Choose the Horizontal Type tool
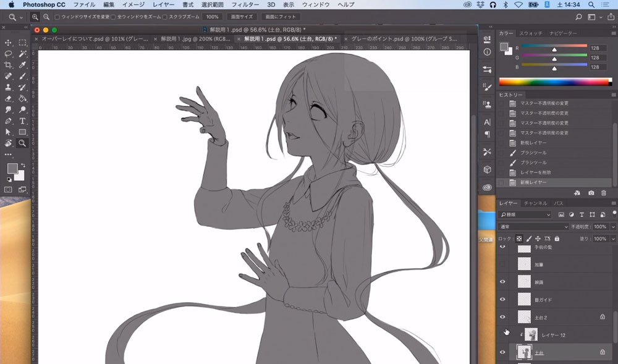This screenshot has height=364, width=618. point(22,121)
